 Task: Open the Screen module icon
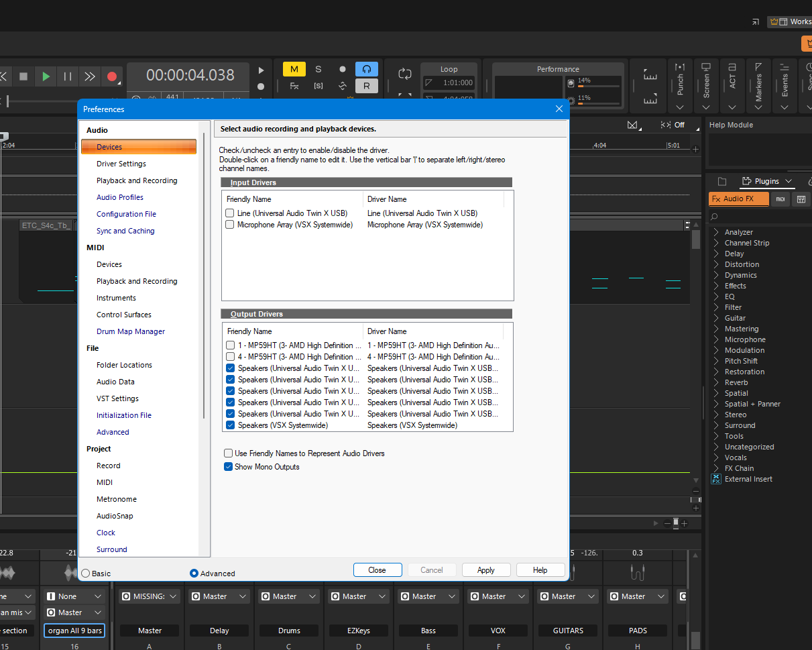[706, 67]
